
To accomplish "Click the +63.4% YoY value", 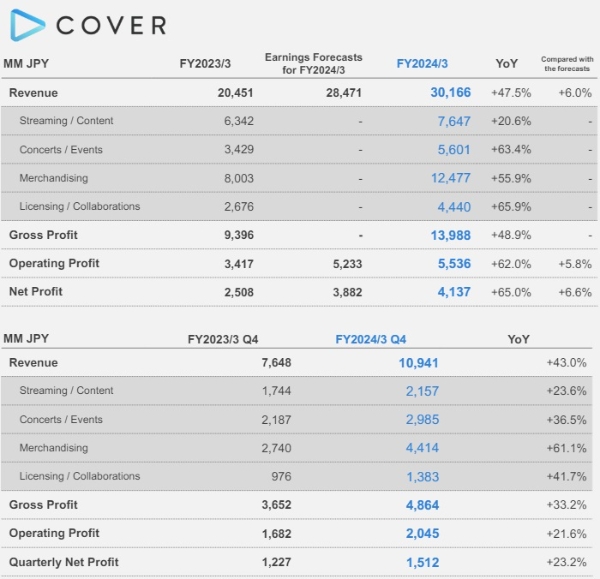I will tap(511, 149).
